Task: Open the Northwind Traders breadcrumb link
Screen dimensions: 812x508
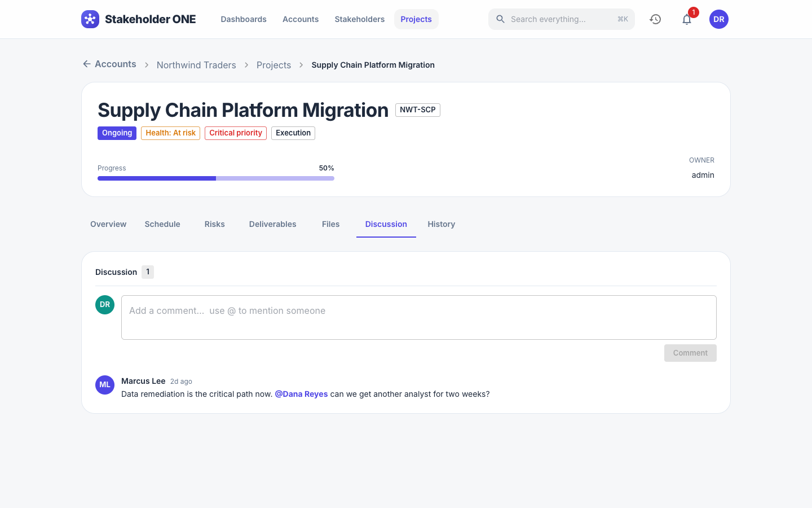Action: (196, 65)
